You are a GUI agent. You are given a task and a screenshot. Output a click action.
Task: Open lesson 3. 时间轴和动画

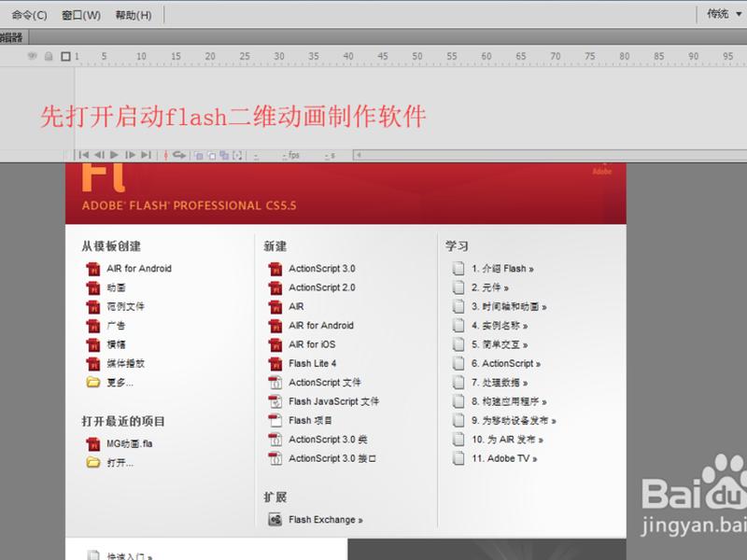point(509,307)
